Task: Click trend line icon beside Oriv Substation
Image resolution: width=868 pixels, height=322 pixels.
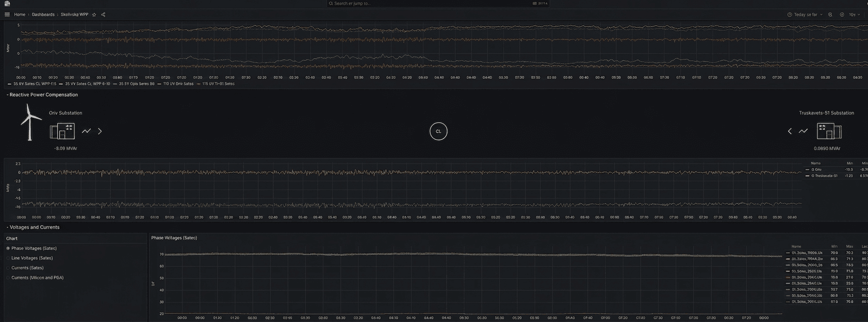Action: [x=86, y=131]
